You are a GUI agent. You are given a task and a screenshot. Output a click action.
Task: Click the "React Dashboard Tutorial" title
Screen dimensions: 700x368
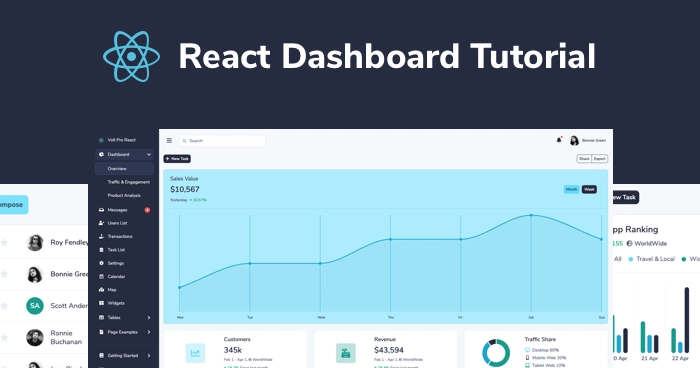coord(387,56)
